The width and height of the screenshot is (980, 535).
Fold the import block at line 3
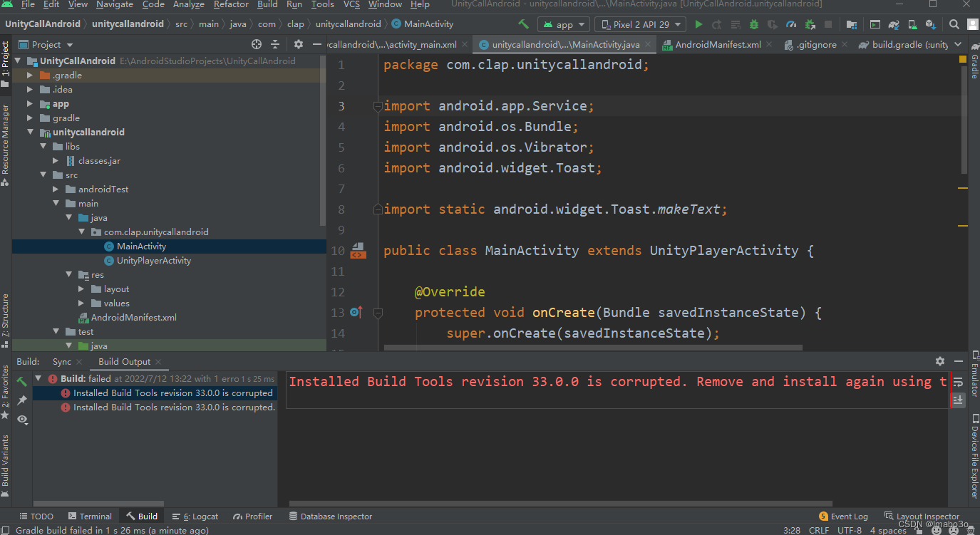pyautogui.click(x=378, y=106)
